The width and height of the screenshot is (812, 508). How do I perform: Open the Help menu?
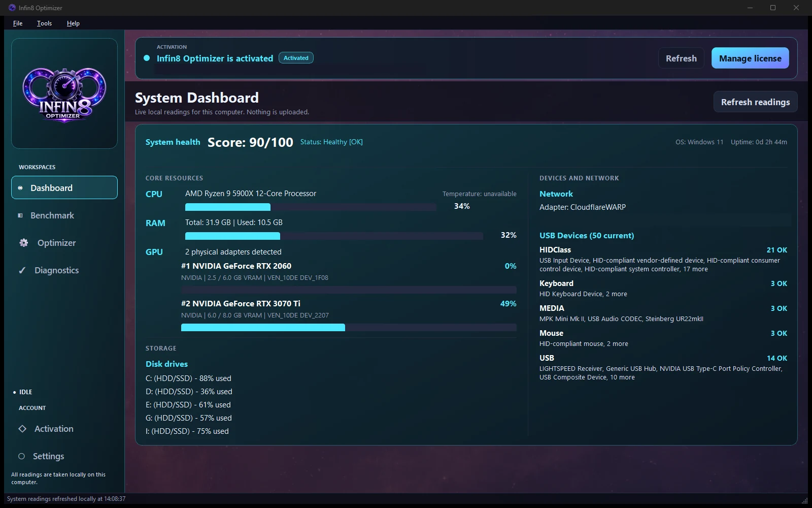(x=73, y=23)
